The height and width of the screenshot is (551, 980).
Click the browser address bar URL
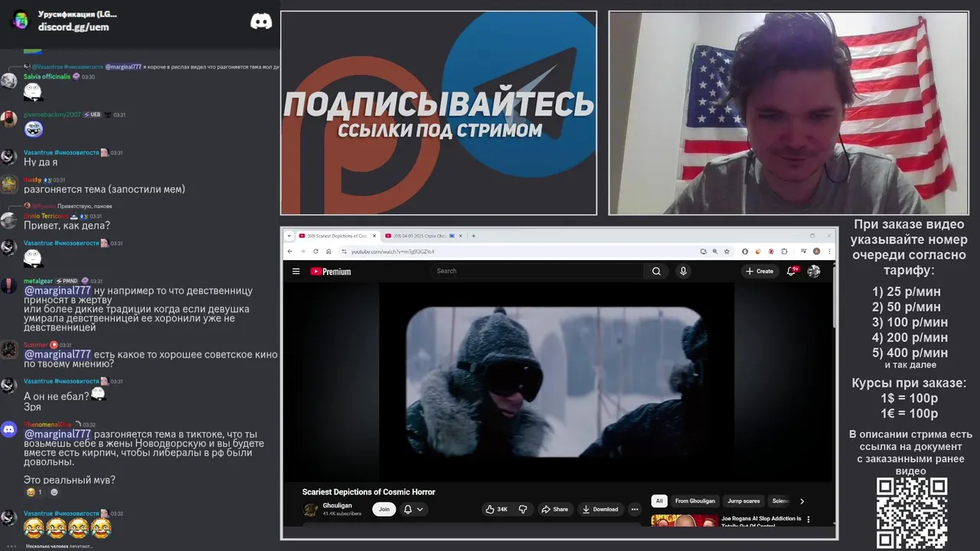[393, 251]
